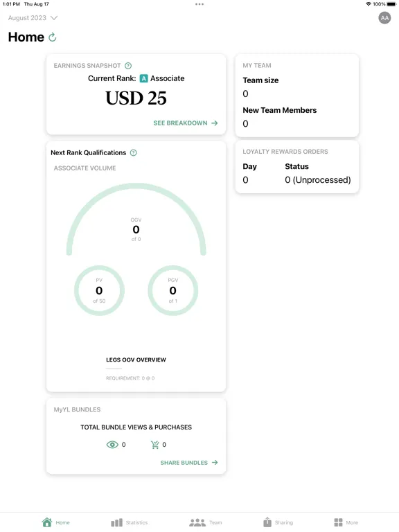Open the AA profile avatar
This screenshot has height=532, width=399.
[384, 18]
